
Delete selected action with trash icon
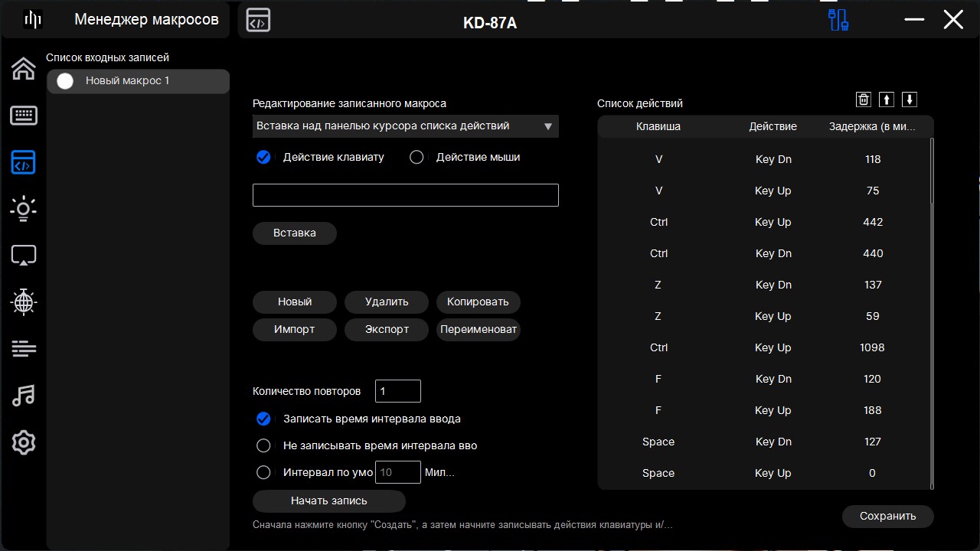(864, 99)
